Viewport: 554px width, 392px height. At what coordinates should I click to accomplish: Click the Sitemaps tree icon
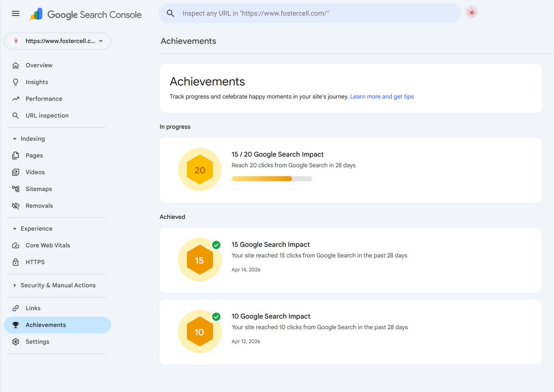tap(16, 189)
